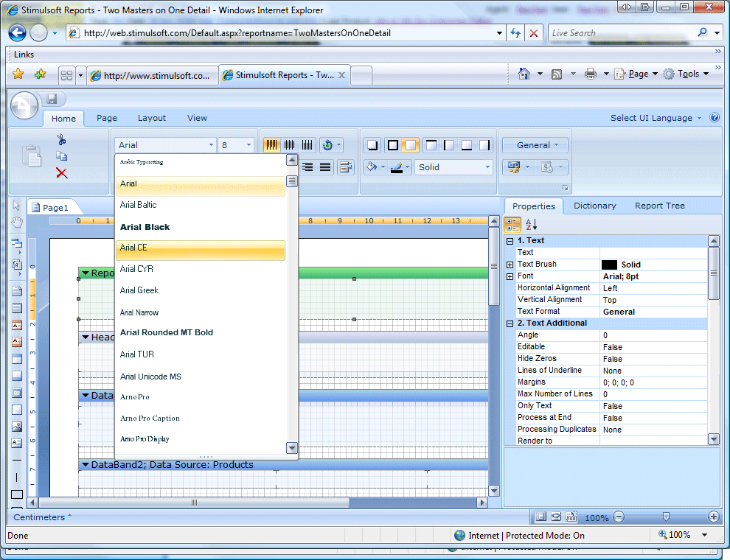Screen dimensions: 730x560
Task: Click the Save diskette icon
Action: (x=50, y=98)
